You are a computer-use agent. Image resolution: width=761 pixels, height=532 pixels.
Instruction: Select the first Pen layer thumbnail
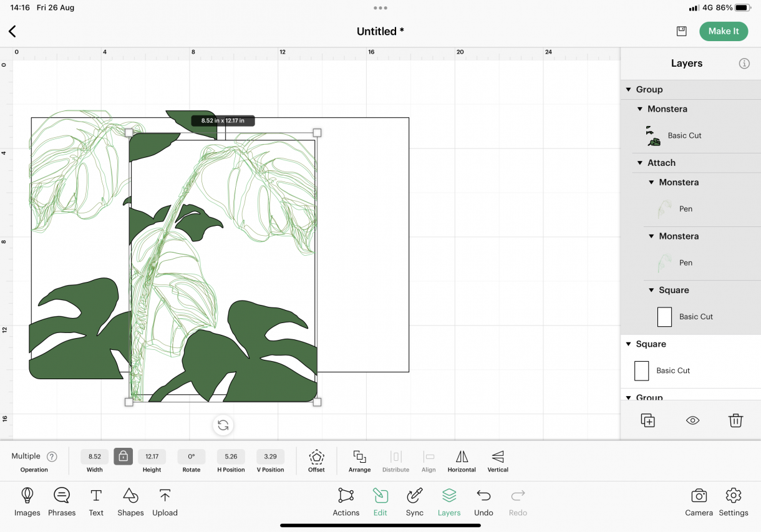665,210
